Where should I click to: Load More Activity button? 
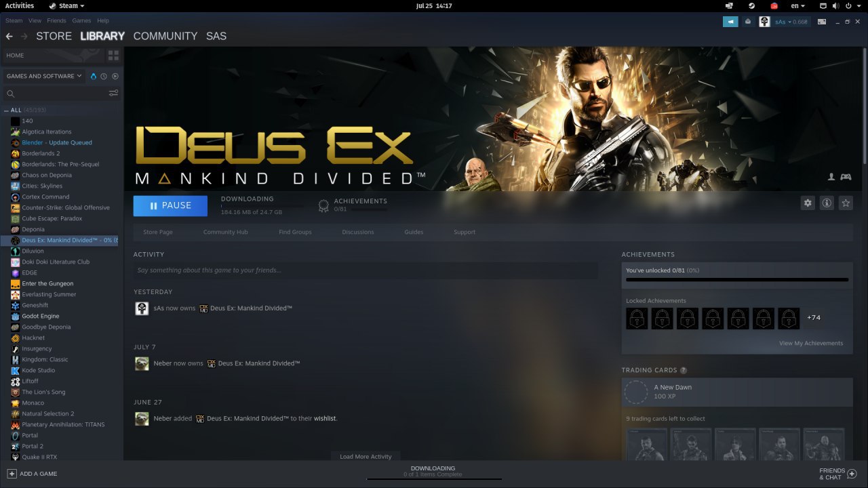click(366, 456)
